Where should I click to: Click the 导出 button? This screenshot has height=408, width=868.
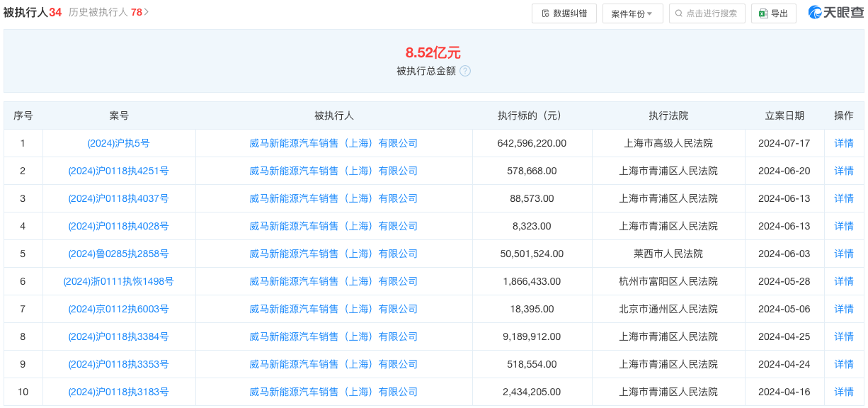pos(773,13)
